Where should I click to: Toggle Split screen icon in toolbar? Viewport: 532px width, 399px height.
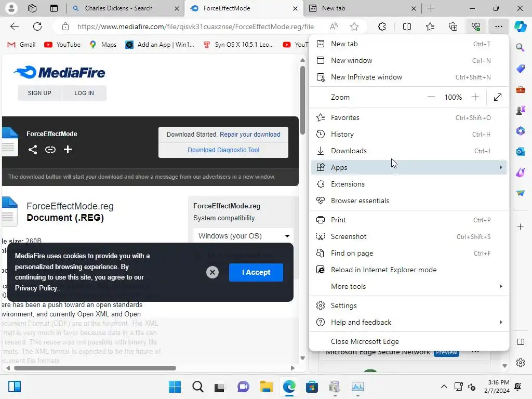pyautogui.click(x=407, y=26)
